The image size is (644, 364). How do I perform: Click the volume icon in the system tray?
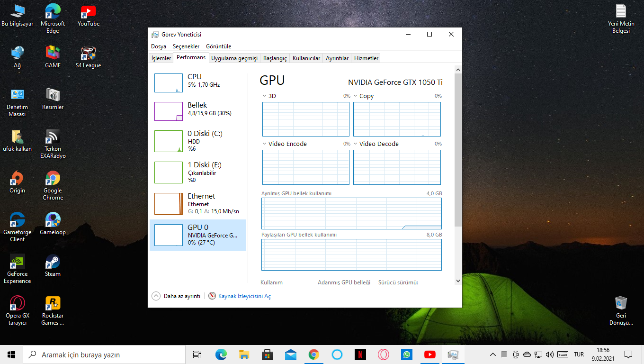(550, 355)
